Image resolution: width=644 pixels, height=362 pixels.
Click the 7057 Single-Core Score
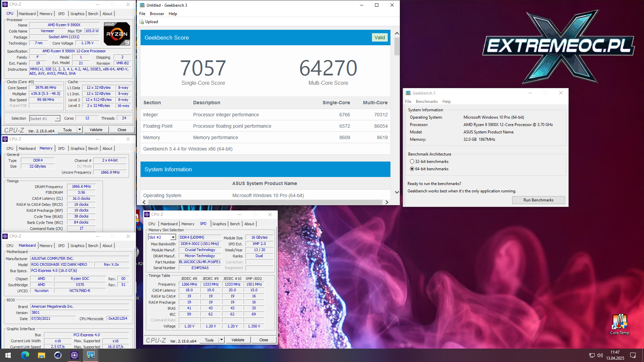203,68
